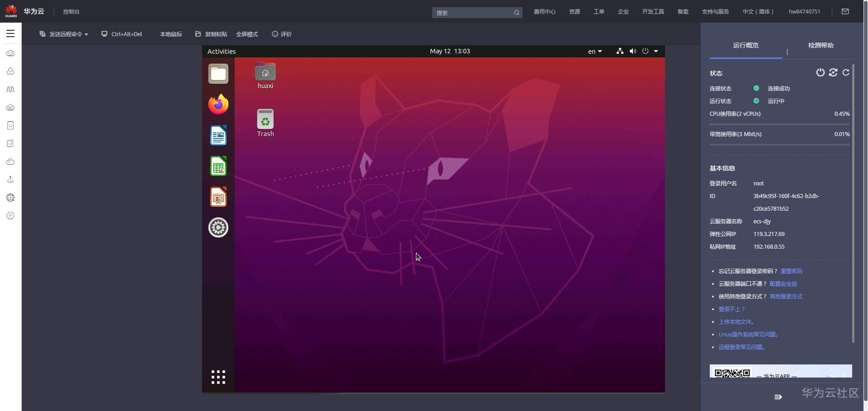The width and height of the screenshot is (868, 411).
Task: Open LibreOffice Writer in the dock
Action: 218,135
